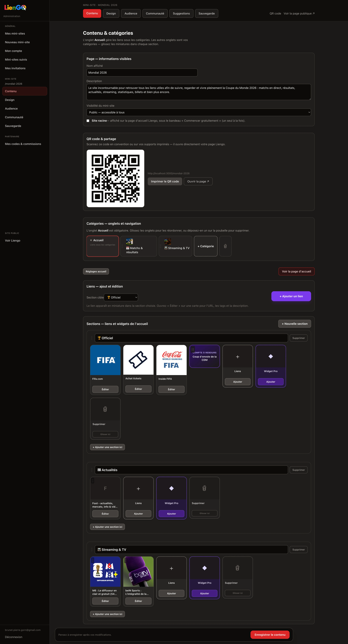Viewport: 348px width, 644px height.
Task: Open Voir la page publique link
Action: point(299,14)
